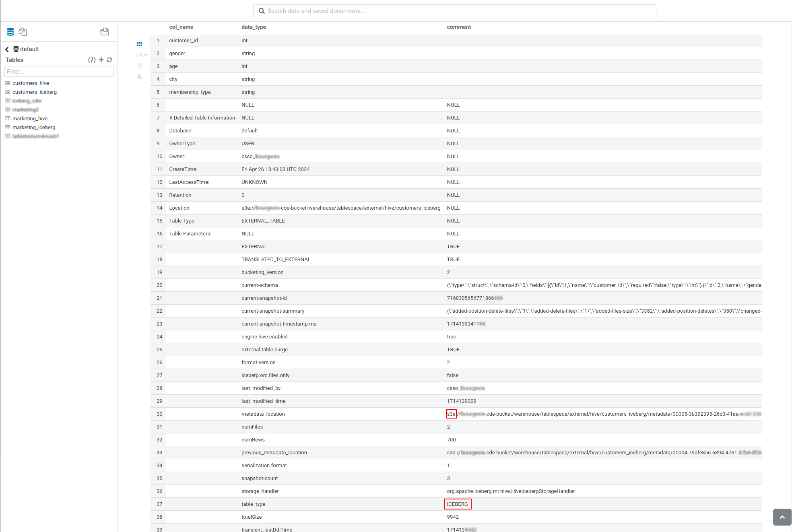
Task: Focus the search data and documents field
Action: pos(454,11)
